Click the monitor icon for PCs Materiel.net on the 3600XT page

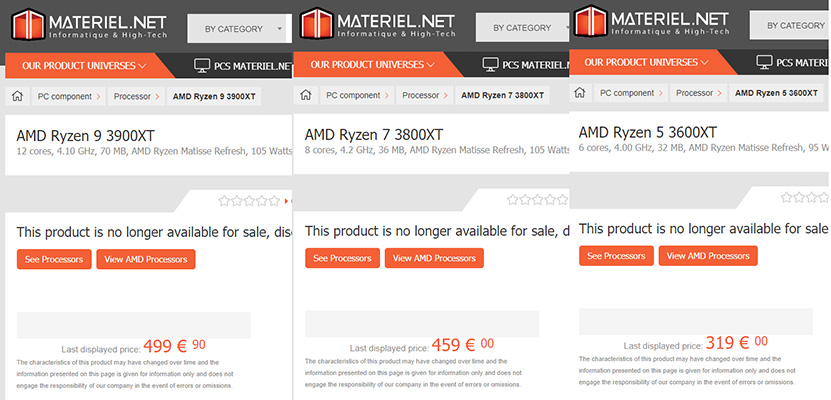(765, 62)
